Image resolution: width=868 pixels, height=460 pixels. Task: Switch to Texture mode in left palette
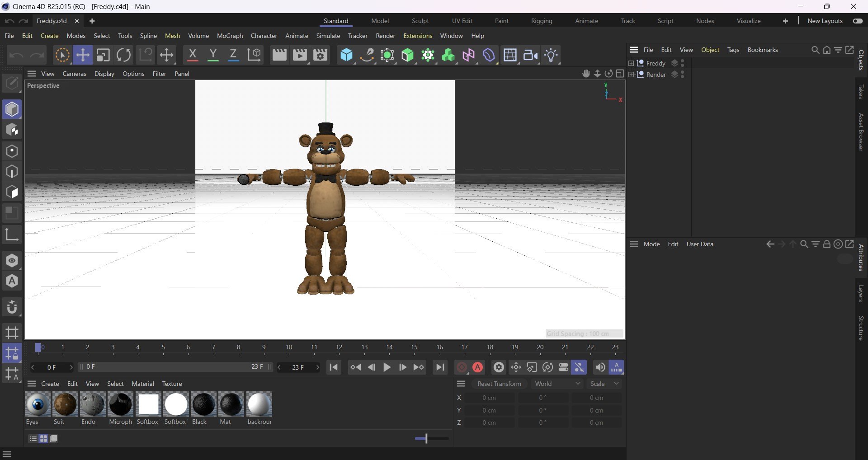(12, 130)
